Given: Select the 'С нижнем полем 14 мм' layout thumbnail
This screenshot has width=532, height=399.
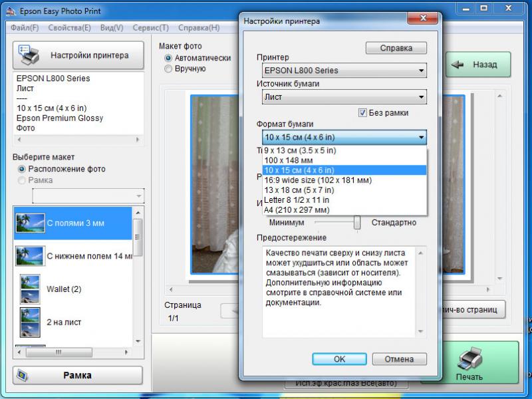Looking at the screenshot, I should pyautogui.click(x=30, y=256).
